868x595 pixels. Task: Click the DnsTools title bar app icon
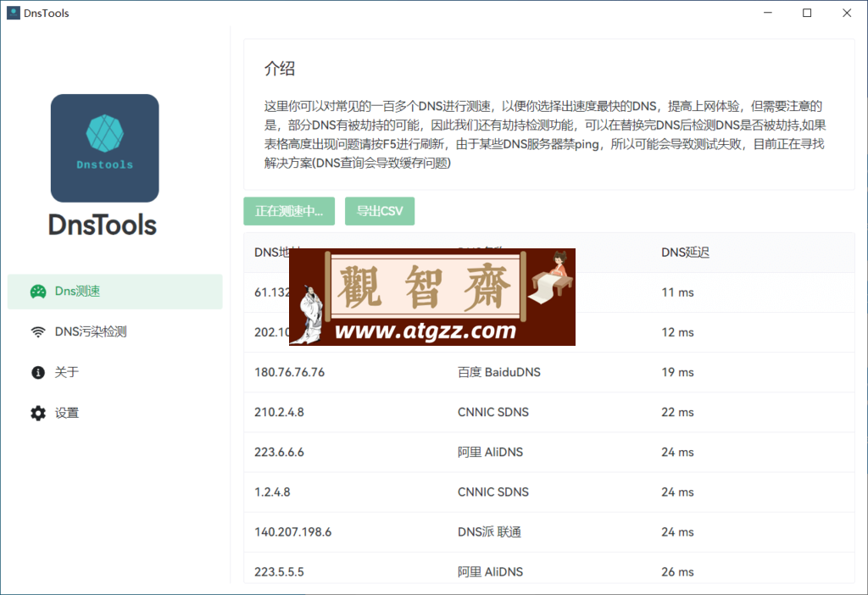14,13
